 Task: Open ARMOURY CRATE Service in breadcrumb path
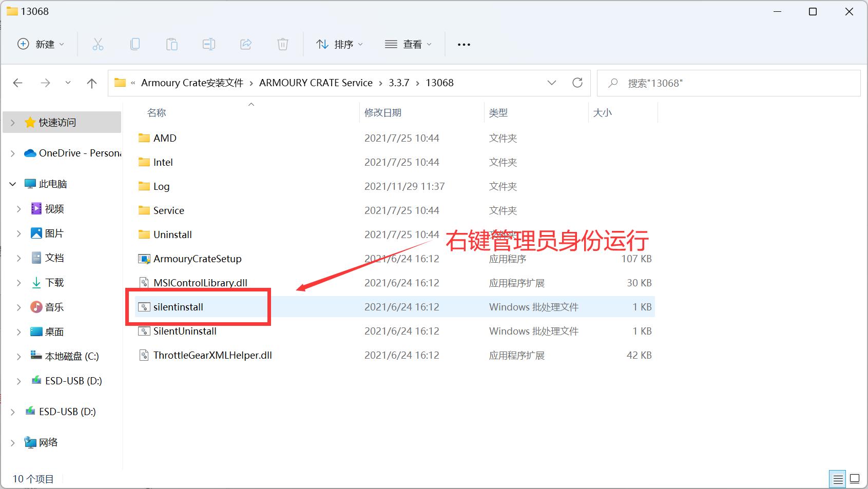(x=316, y=83)
